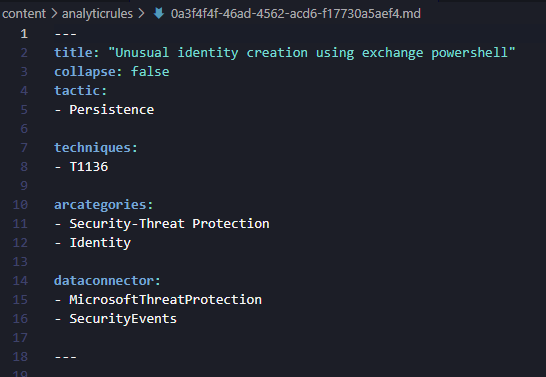Click the dataconnector key

tap(103, 280)
